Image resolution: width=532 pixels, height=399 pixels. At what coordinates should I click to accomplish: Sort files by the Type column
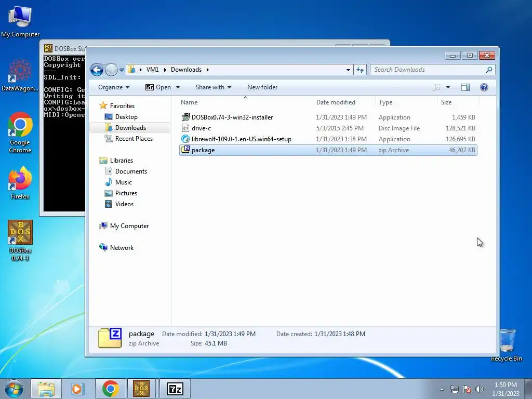[406, 102]
